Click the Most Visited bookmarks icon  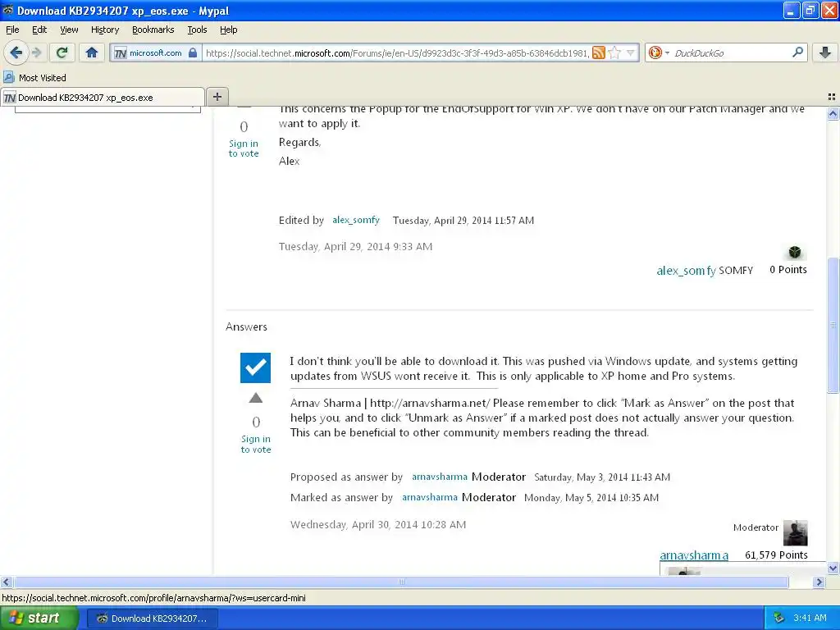tap(8, 78)
